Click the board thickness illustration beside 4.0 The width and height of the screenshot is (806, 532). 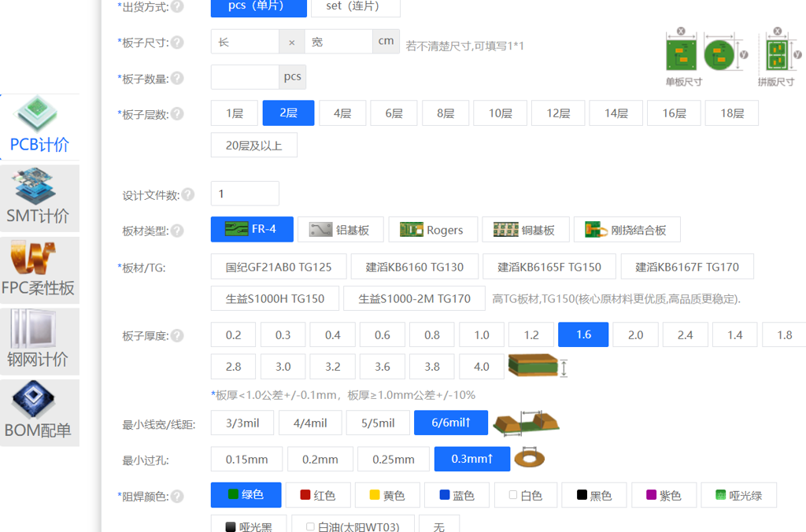535,364
